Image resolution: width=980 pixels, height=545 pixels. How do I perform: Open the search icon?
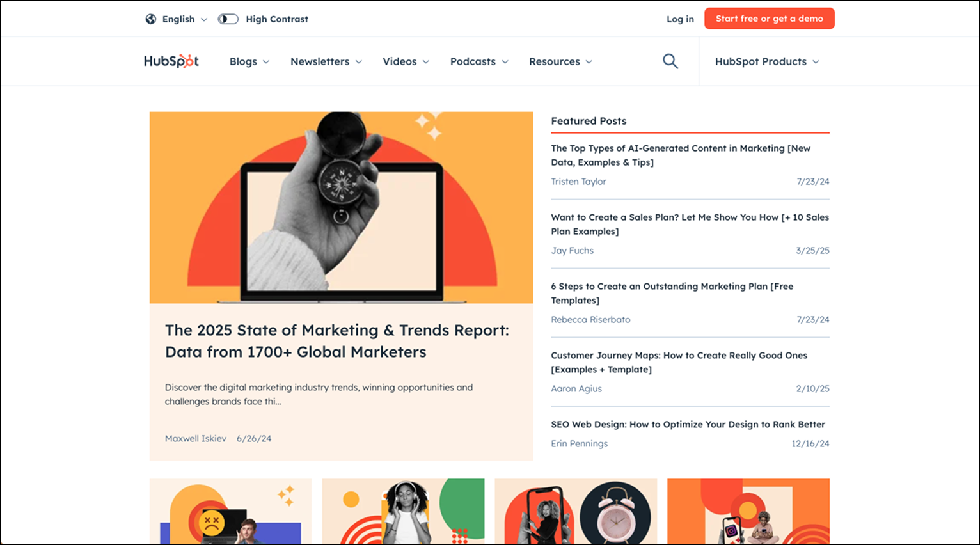(x=670, y=61)
